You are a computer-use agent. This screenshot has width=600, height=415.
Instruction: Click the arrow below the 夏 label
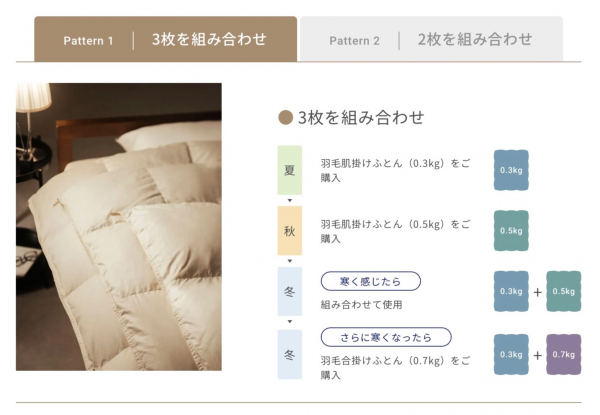point(290,200)
